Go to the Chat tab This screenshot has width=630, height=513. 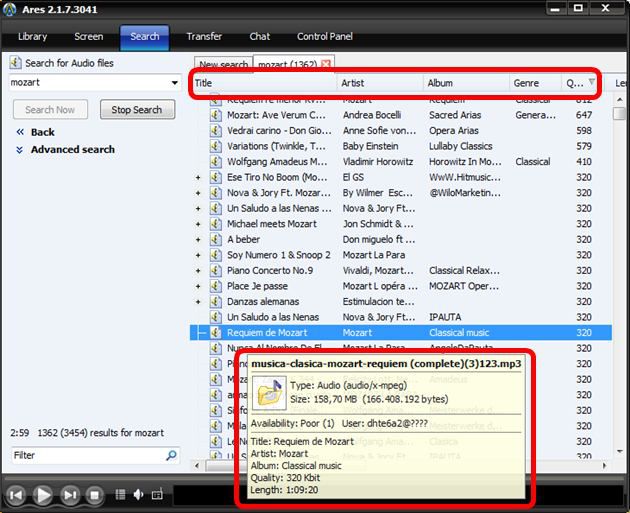click(260, 37)
